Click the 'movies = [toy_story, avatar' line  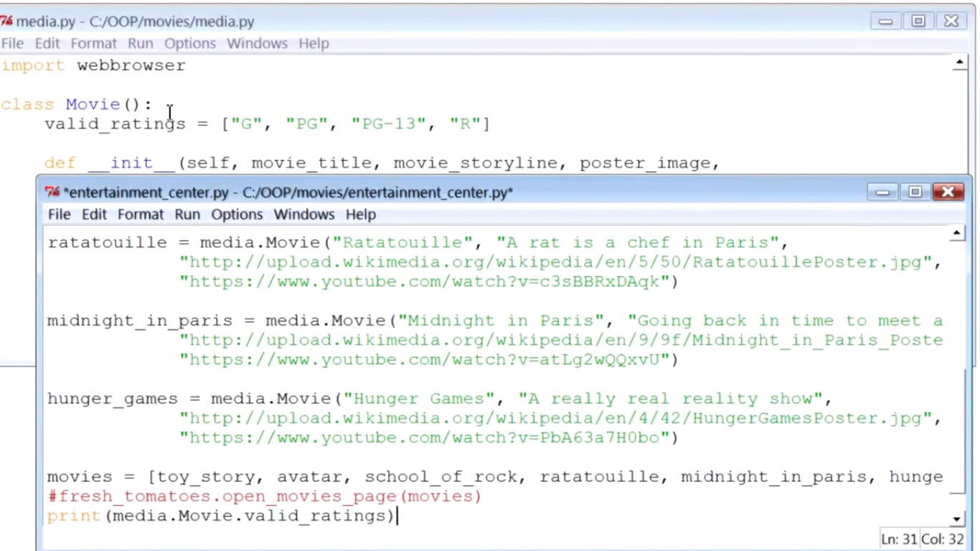495,477
